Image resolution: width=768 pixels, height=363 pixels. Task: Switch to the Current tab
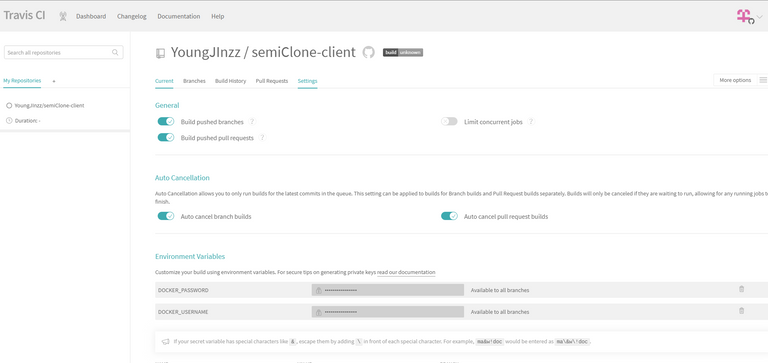click(x=164, y=81)
